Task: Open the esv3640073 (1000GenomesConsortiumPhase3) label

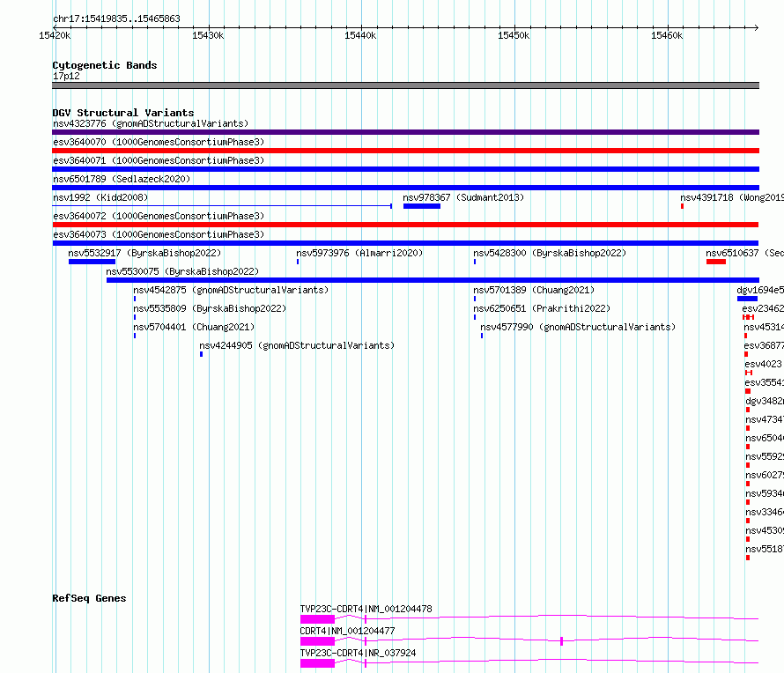Action: [159, 234]
